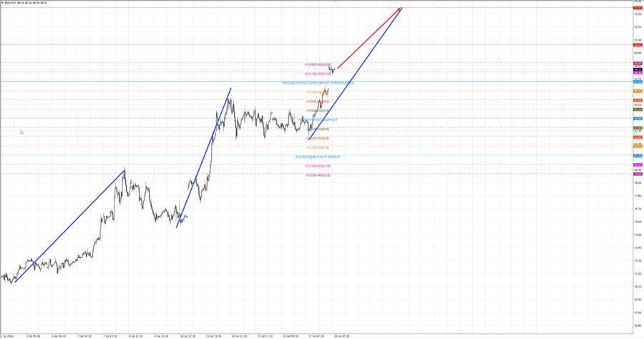This screenshot has width=644, height=339.
Task: Click the small triangle icon before the BRN symbol
Action: tap(2, 3)
